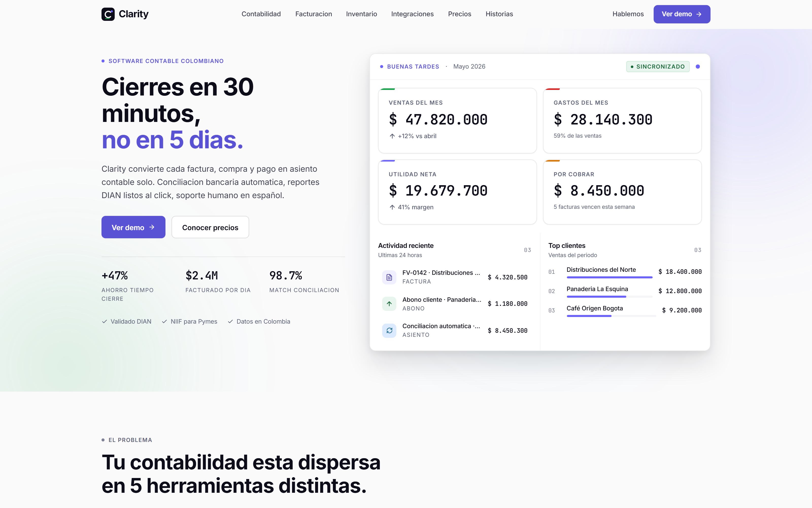Select the Abono cliente · Panaderia row
The image size is (812, 508).
(x=455, y=304)
